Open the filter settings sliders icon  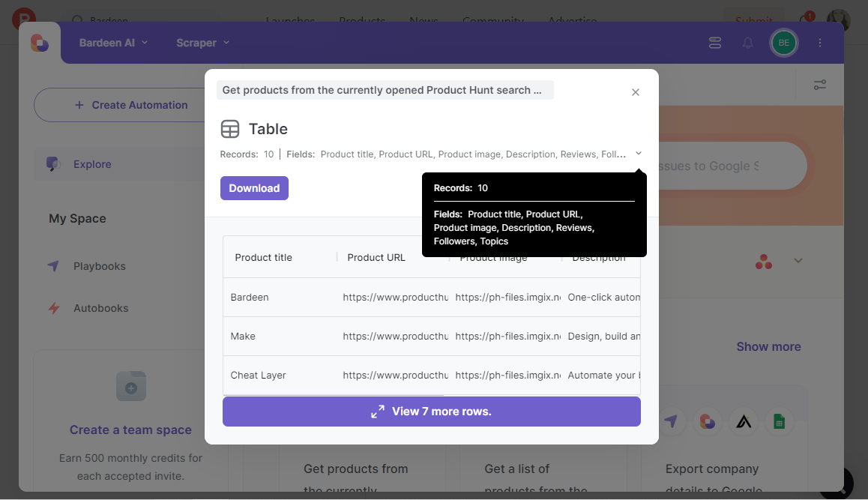click(x=820, y=85)
